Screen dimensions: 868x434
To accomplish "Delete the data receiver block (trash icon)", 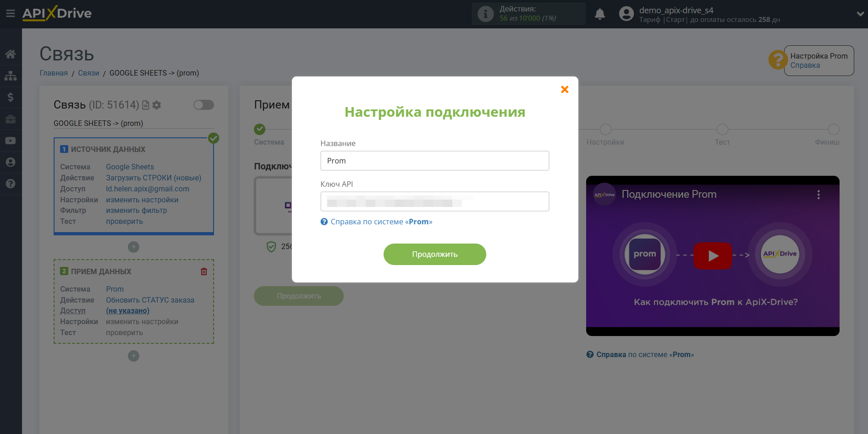I will click(x=204, y=271).
